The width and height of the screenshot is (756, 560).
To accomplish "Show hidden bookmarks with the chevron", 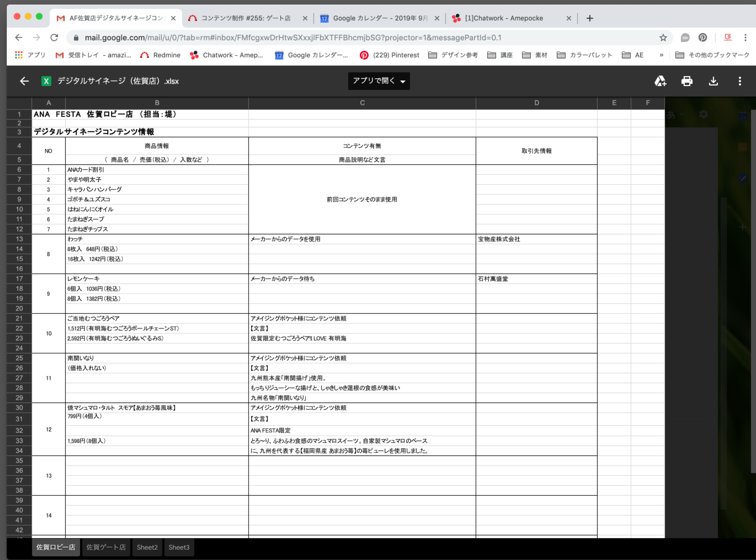I will click(x=661, y=55).
